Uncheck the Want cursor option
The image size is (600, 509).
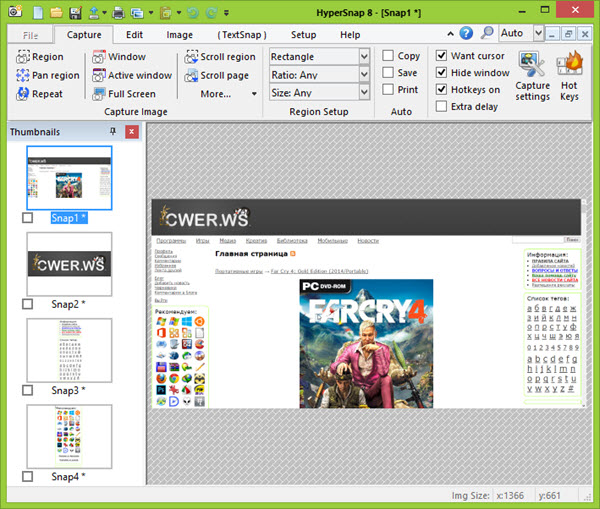441,56
